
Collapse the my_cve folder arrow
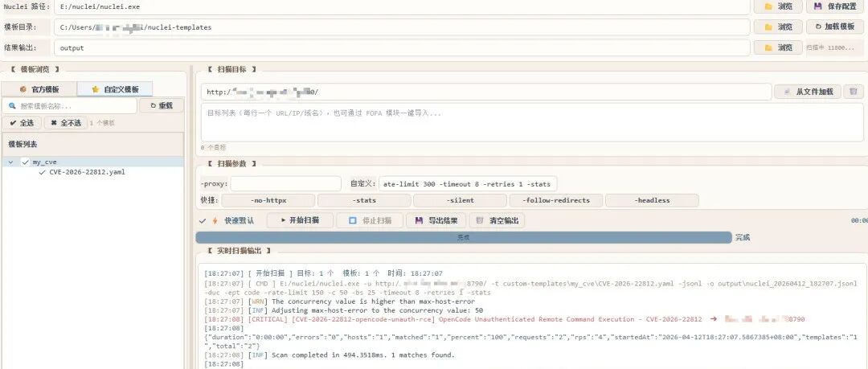10,162
